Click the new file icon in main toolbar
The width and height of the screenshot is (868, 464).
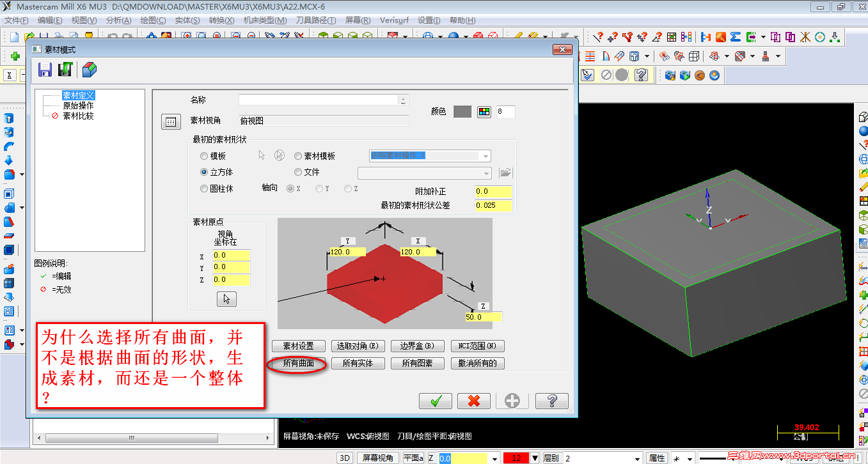[x=14, y=37]
